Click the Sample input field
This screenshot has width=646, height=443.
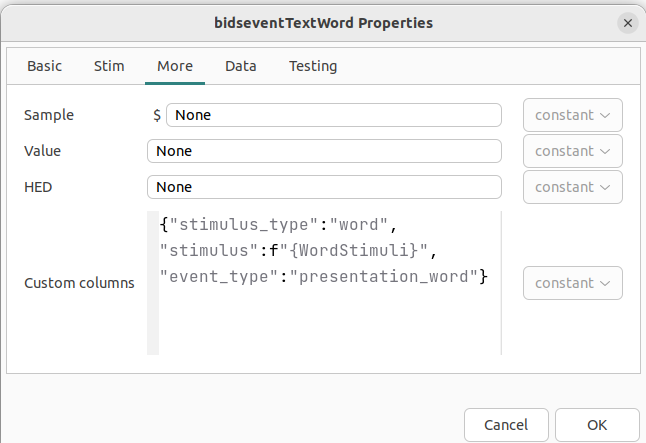[334, 115]
